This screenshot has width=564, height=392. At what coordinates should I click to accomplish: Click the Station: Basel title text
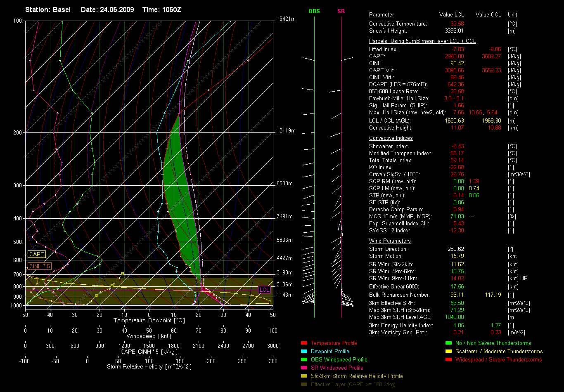click(x=48, y=9)
